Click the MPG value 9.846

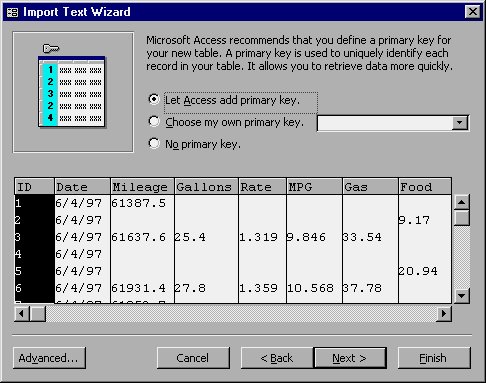click(x=307, y=237)
